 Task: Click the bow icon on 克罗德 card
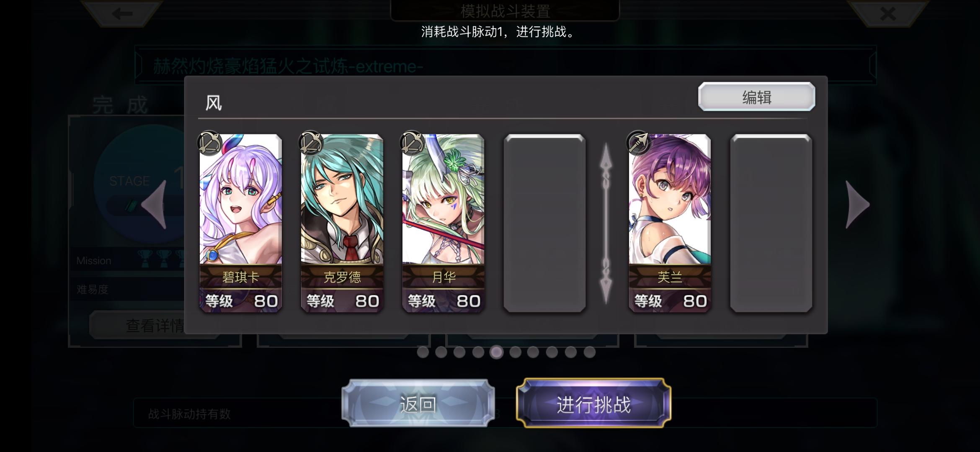pyautogui.click(x=311, y=143)
